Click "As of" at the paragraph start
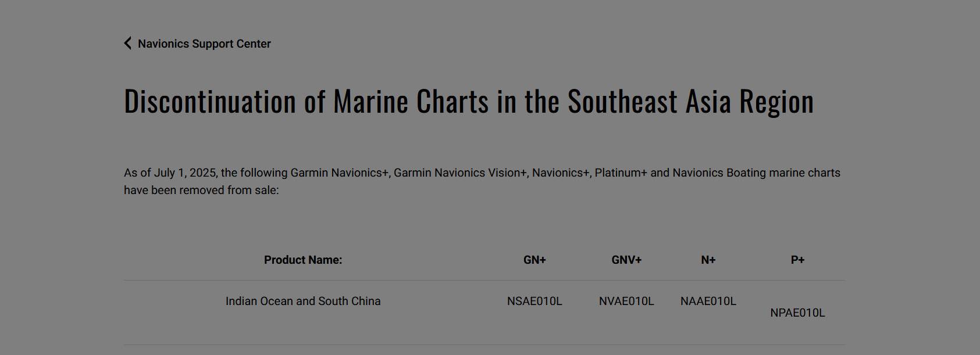Screen dimensions: 980x355 coord(137,173)
